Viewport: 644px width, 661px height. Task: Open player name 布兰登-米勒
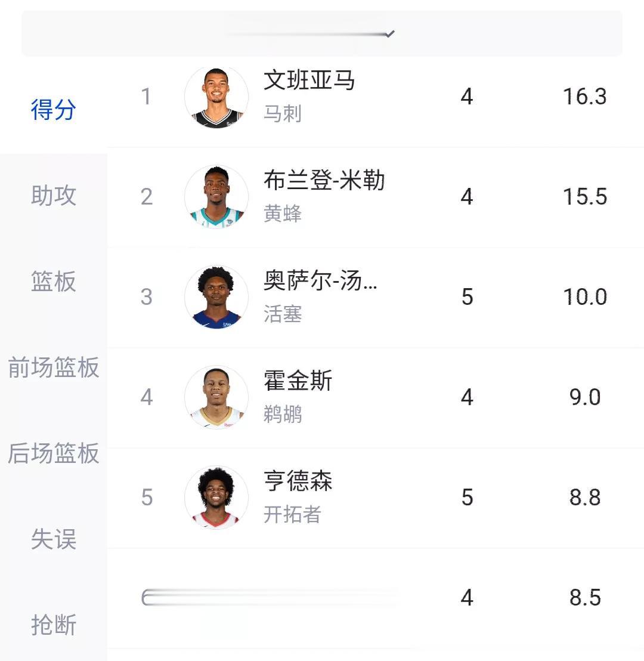(x=324, y=180)
